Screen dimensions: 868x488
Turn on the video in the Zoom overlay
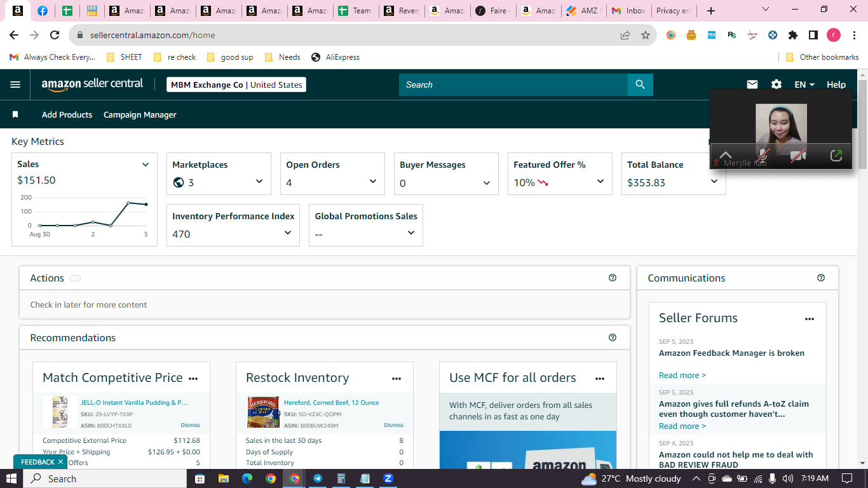(798, 155)
